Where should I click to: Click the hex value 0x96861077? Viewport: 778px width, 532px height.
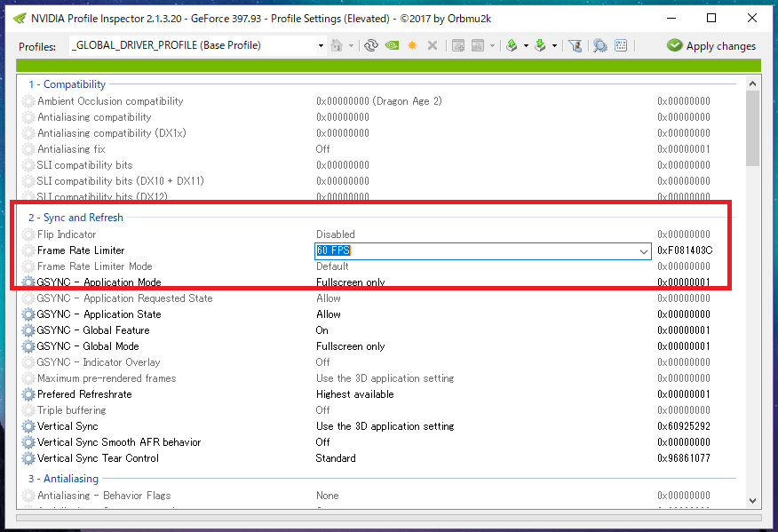point(684,458)
